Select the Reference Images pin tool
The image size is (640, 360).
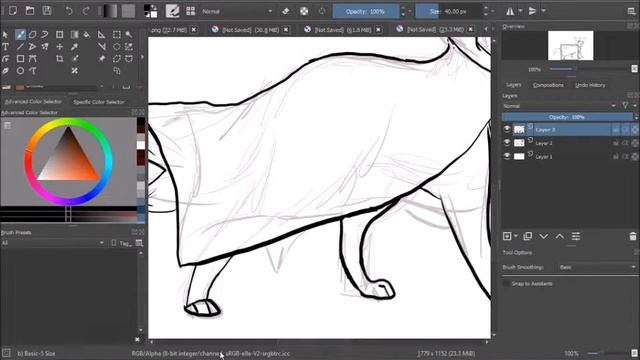[x=102, y=59]
